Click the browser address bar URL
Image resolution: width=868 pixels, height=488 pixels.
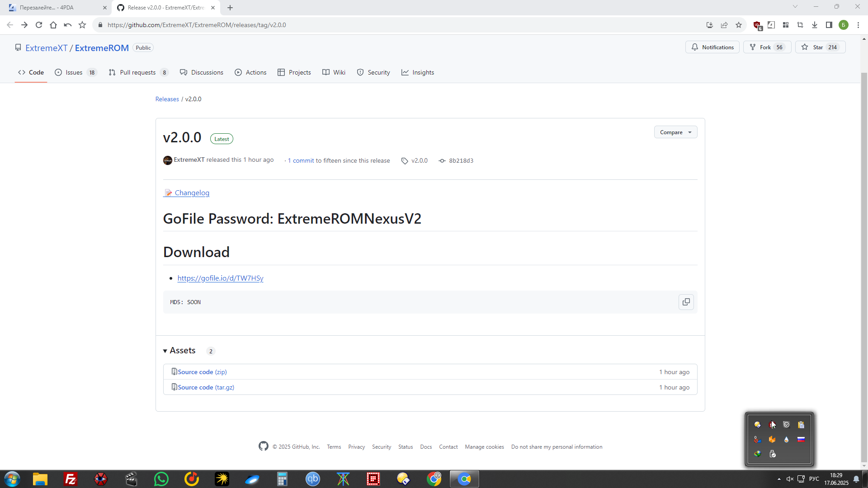point(197,25)
